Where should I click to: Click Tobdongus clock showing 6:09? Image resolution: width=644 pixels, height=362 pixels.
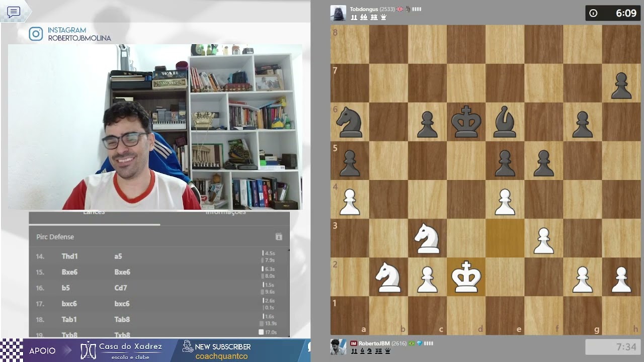coord(613,13)
